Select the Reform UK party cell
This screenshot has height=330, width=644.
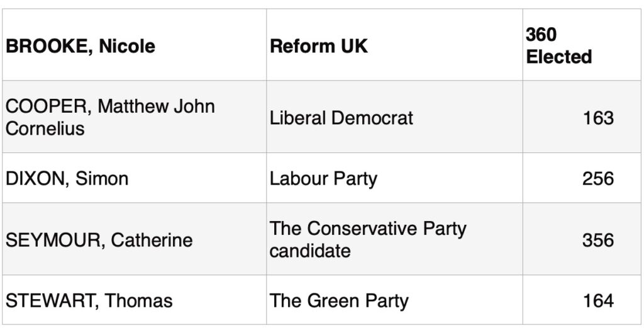pos(394,45)
